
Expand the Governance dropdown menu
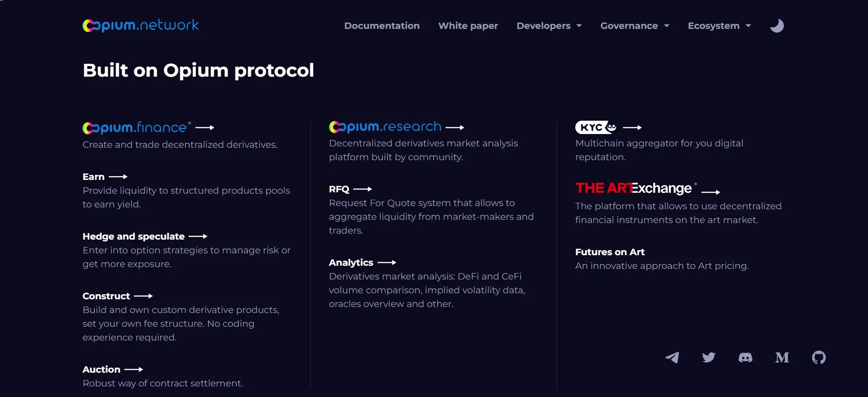[x=634, y=26]
